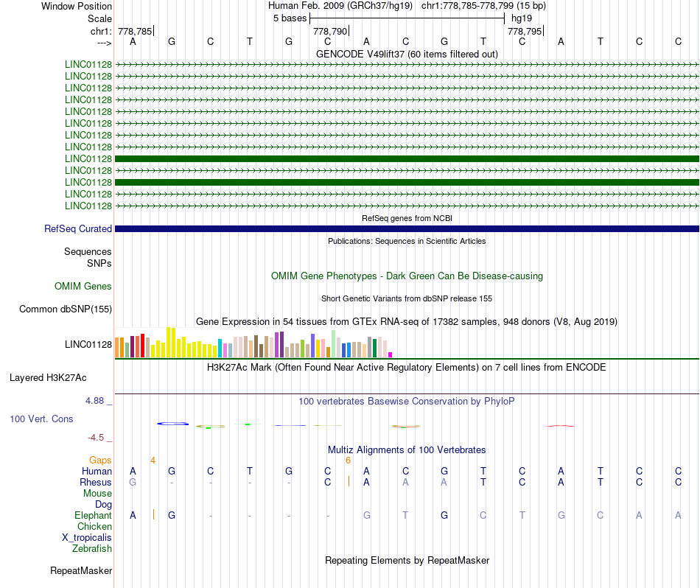This screenshot has width=700, height=588.
Task: Click the magenta GTEx expression bar
Action: [x=391, y=354]
